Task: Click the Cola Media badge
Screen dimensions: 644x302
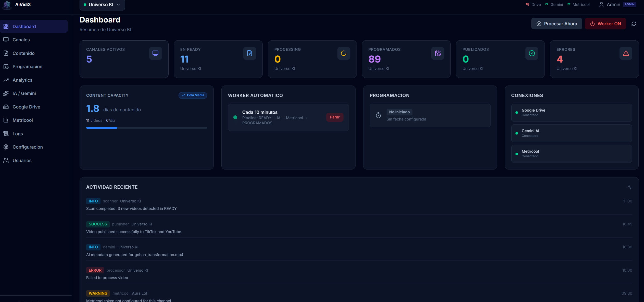Action: [193, 95]
